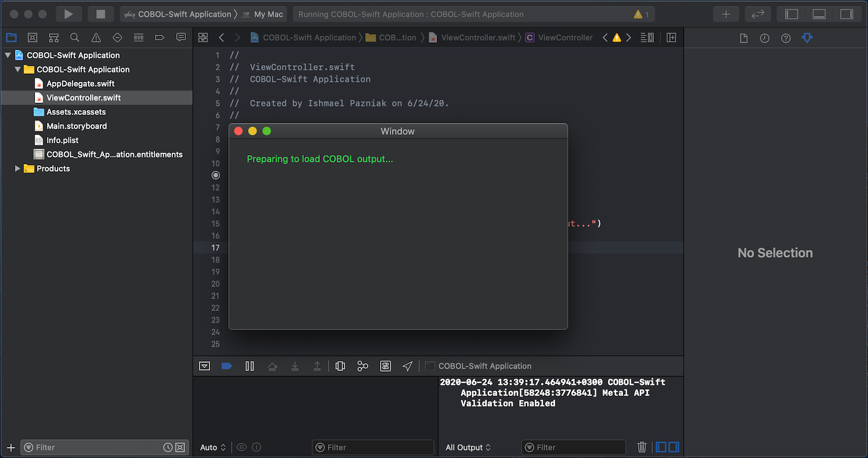Image resolution: width=868 pixels, height=458 pixels.
Task: Go forward in editor history
Action: [237, 38]
